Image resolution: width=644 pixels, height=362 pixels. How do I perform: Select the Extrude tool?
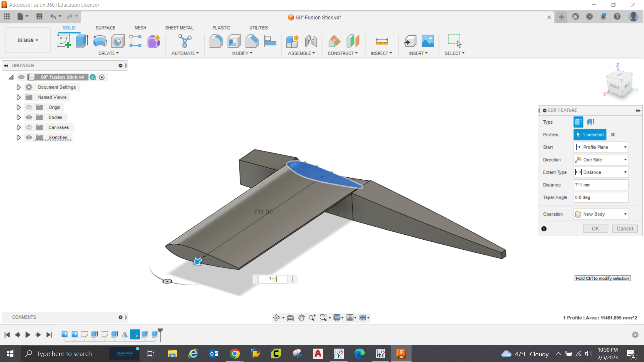(x=82, y=41)
